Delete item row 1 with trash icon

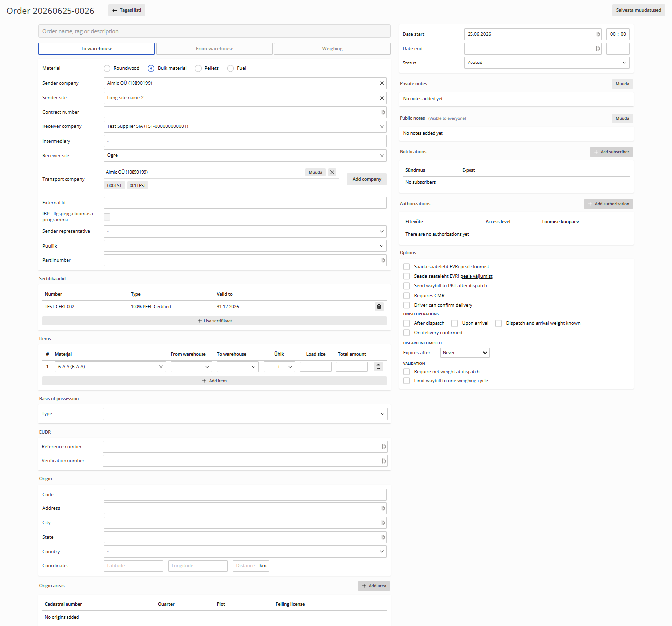378,367
